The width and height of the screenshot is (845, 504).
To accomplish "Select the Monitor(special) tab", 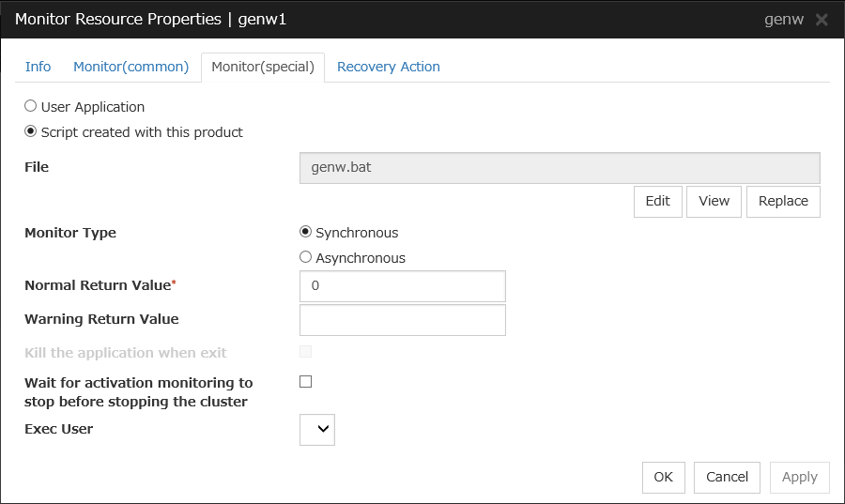I will [x=263, y=67].
